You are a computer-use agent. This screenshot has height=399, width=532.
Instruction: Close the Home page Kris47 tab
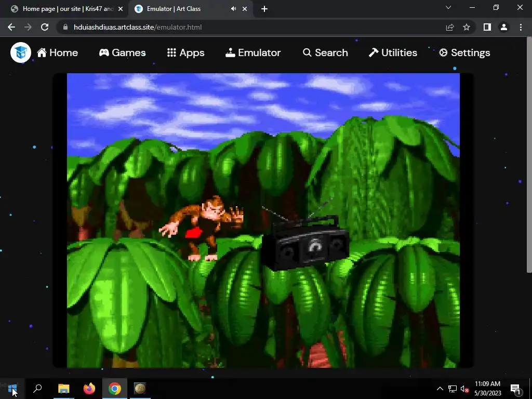point(121,9)
